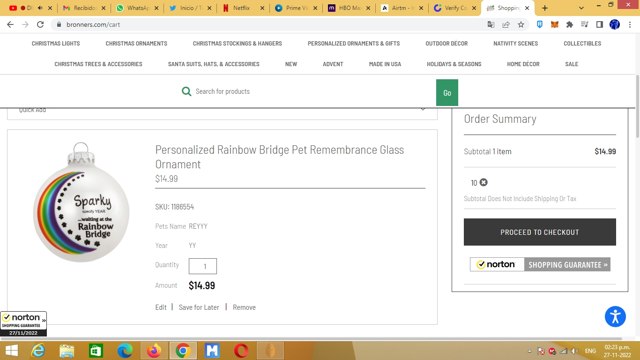This screenshot has width=640, height=360.
Task: Open the browser side panel
Action: [x=599, y=24]
